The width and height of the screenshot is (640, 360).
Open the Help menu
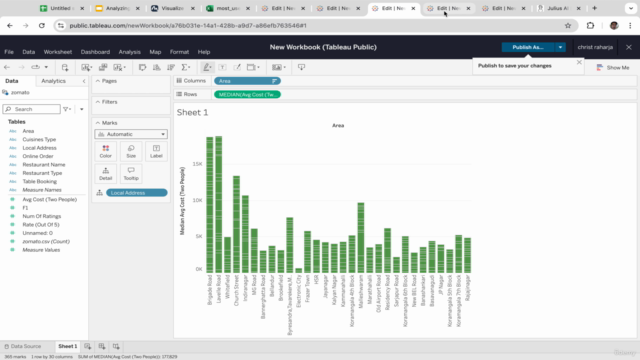click(204, 52)
